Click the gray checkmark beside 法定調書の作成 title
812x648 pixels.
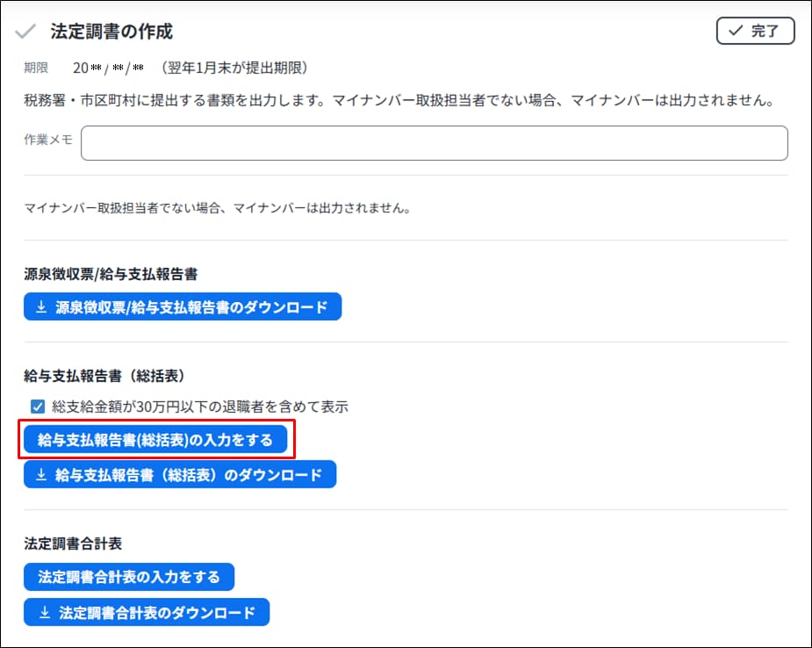[25, 32]
